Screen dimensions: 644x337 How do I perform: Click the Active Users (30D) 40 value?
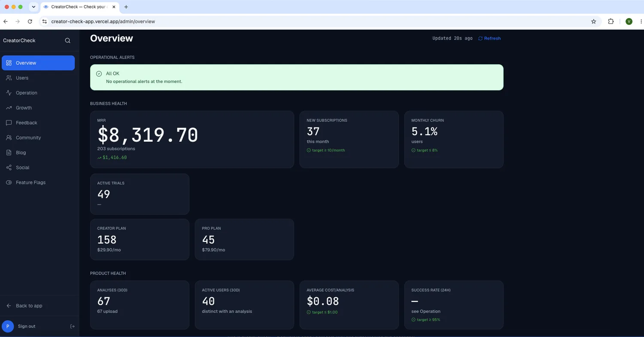208,301
